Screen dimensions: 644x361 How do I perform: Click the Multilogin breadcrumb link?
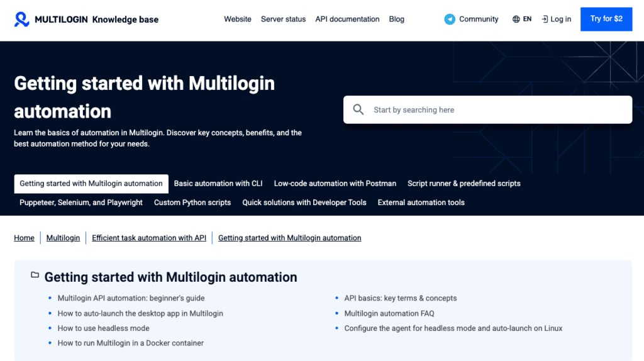click(63, 238)
